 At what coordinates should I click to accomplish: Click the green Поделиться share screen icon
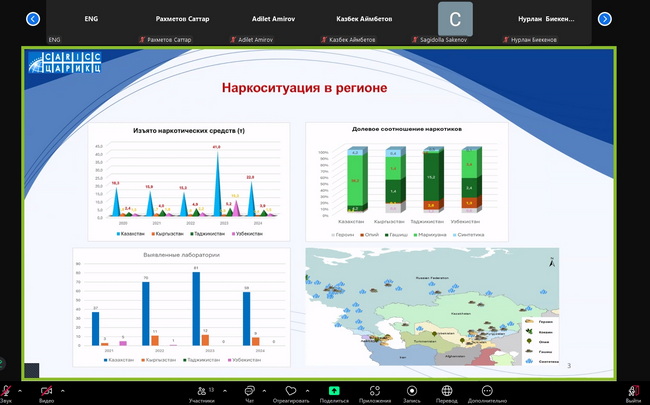(334, 391)
